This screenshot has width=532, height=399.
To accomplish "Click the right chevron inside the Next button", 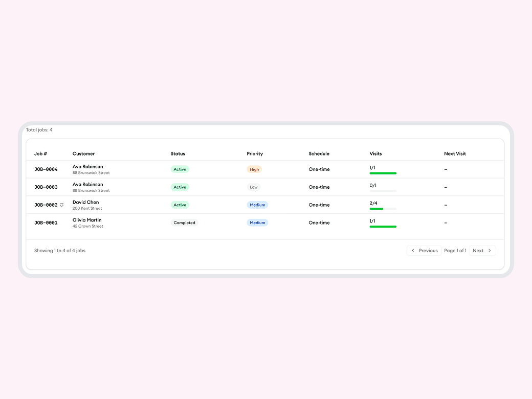I will (489, 250).
